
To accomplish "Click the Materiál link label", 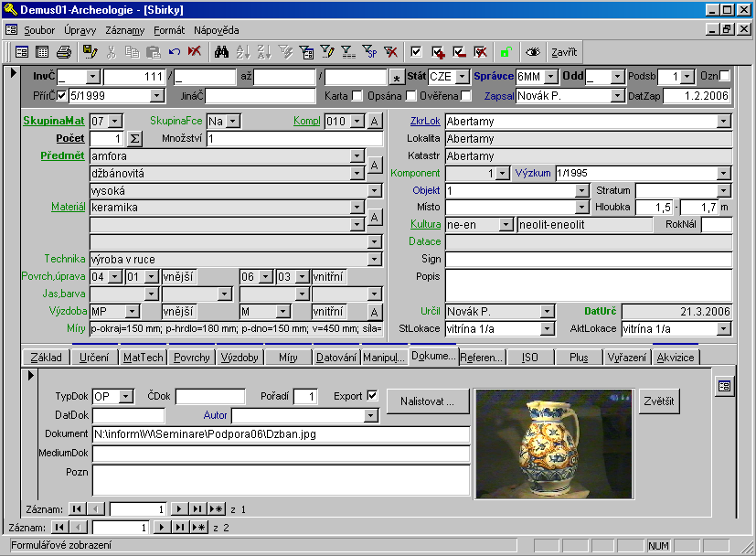I will [68, 207].
